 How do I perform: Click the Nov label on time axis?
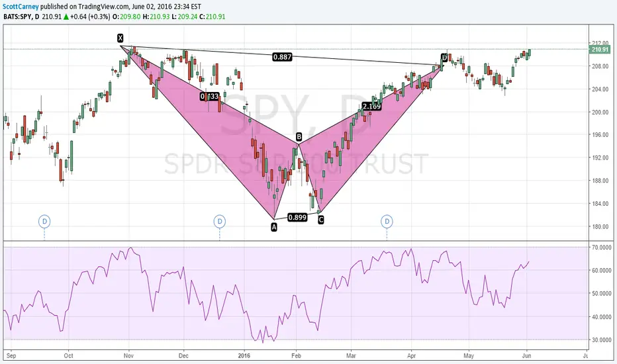(x=128, y=356)
